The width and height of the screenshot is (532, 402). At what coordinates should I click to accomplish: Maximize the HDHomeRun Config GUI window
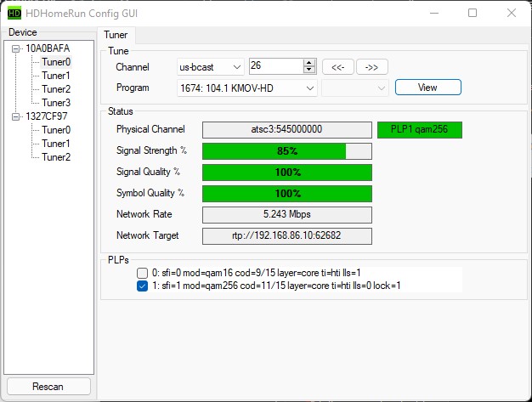pyautogui.click(x=473, y=14)
